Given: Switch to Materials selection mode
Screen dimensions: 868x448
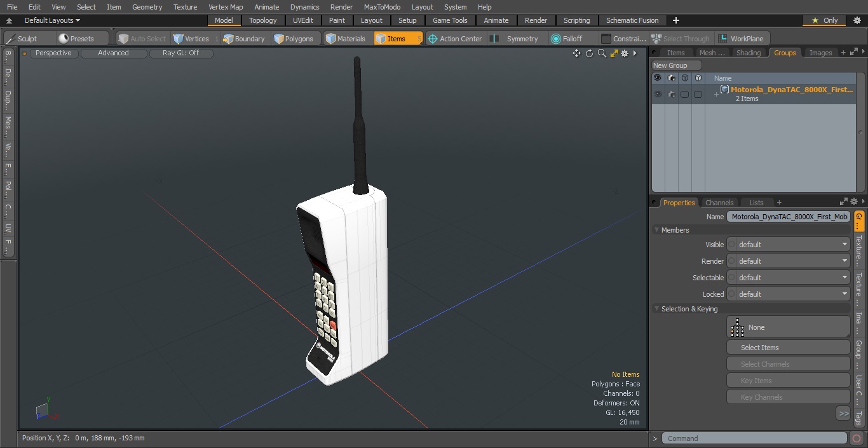Looking at the screenshot, I should tap(346, 39).
